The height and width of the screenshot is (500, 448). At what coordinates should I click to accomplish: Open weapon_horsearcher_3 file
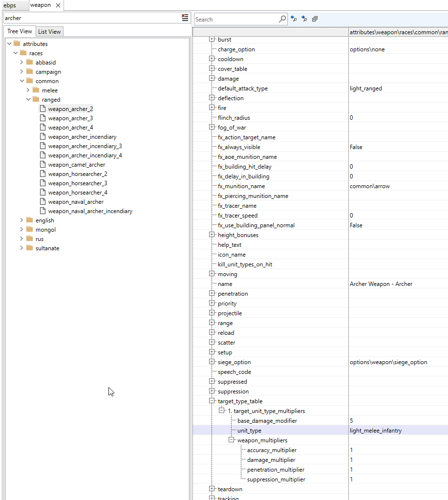coord(78,183)
